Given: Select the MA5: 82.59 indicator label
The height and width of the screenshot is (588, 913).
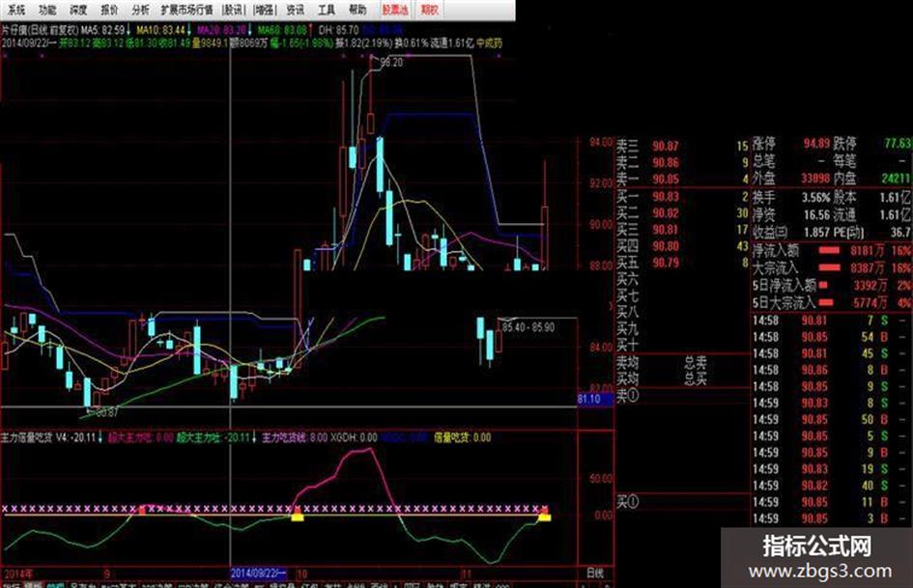Looking at the screenshot, I should [102, 30].
